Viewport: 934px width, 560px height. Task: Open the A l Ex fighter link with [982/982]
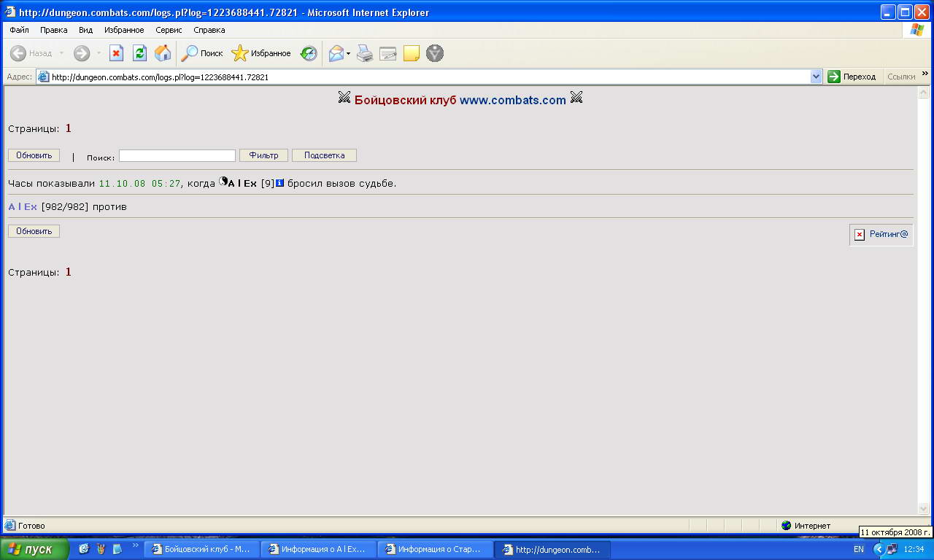click(x=23, y=207)
